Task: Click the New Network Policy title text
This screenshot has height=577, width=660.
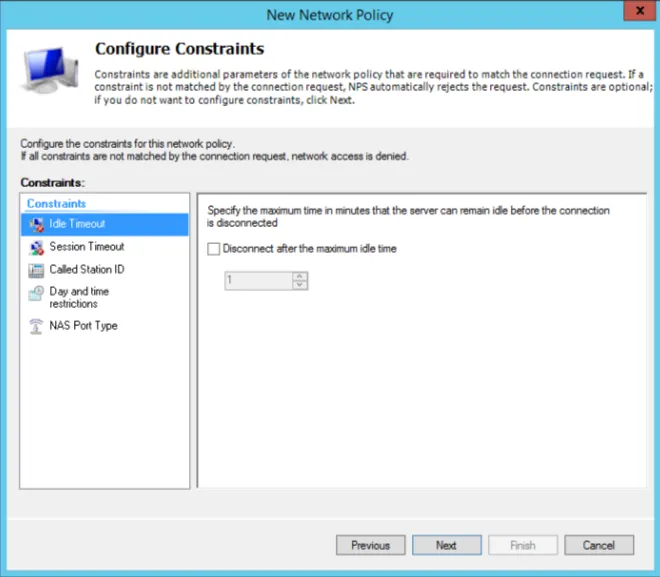Action: click(330, 15)
